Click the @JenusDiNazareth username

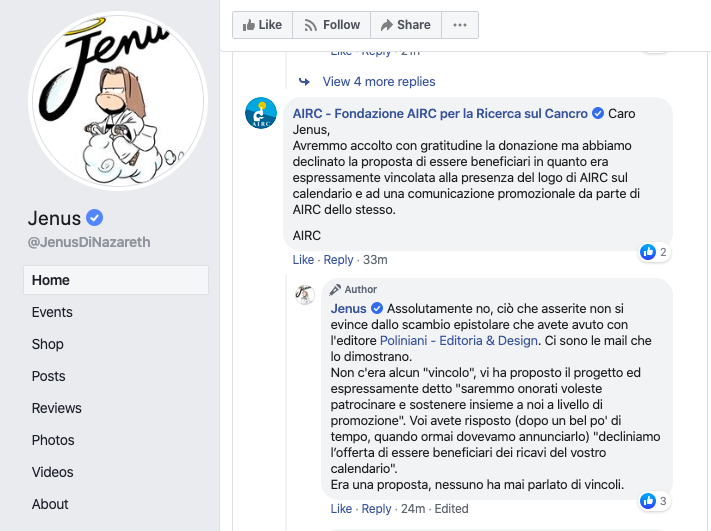click(89, 242)
